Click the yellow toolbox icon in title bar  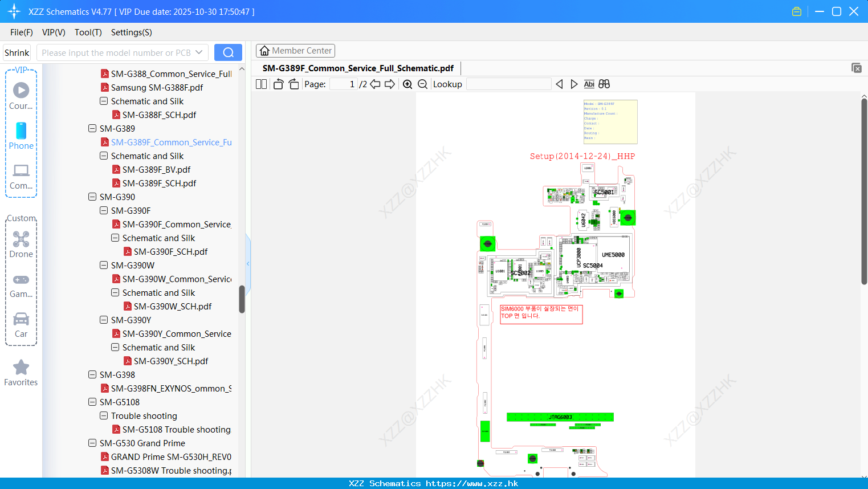click(797, 11)
